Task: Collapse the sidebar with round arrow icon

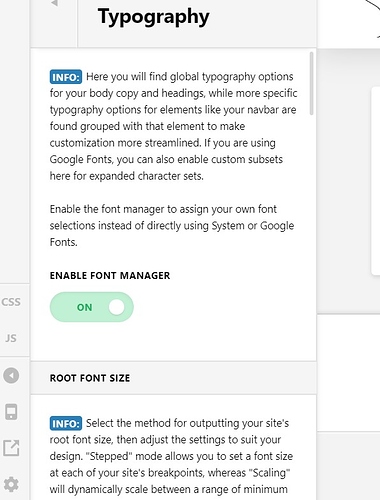Action: point(11,376)
